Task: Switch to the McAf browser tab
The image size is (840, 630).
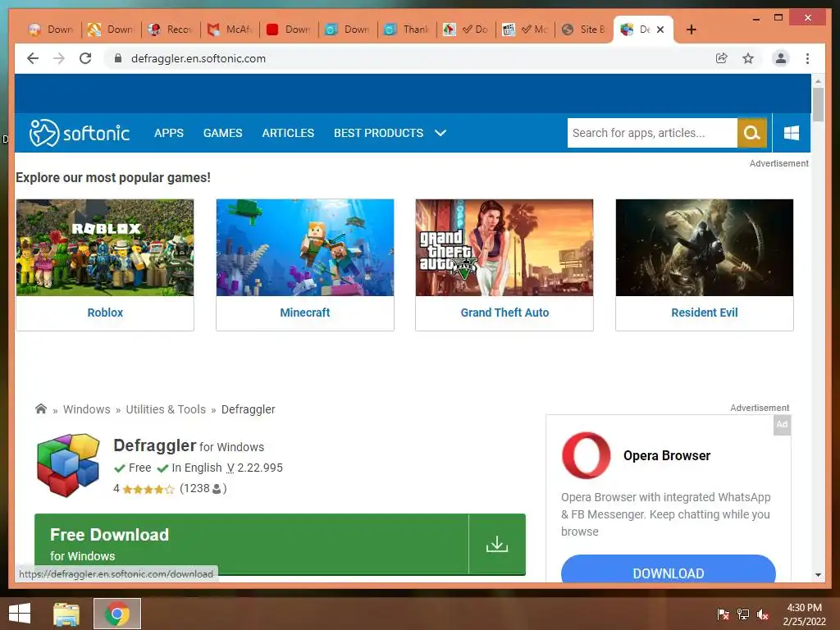Action: coord(231,30)
